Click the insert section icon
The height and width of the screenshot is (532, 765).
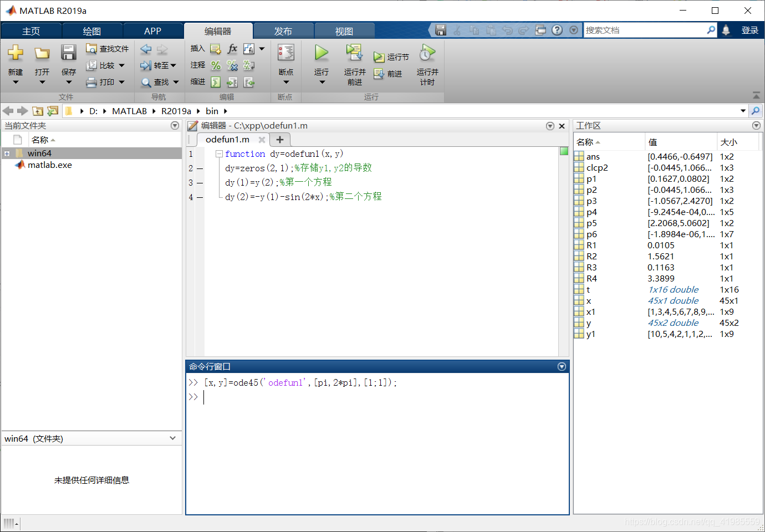(x=216, y=49)
